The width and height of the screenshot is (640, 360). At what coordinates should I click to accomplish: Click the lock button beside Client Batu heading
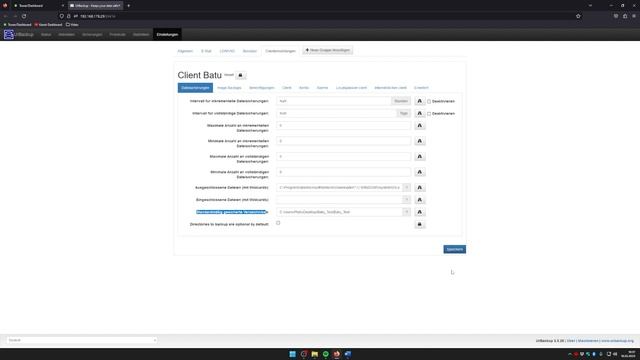tap(240, 76)
